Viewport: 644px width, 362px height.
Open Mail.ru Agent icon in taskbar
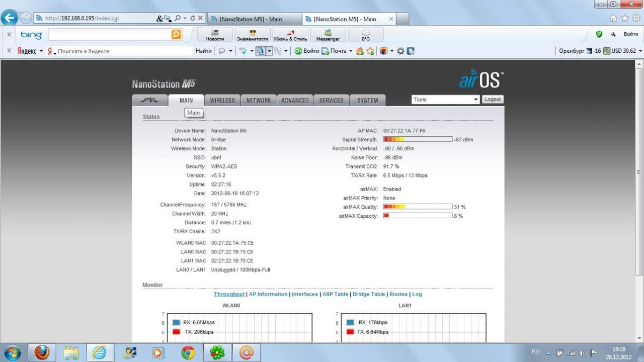[247, 353]
